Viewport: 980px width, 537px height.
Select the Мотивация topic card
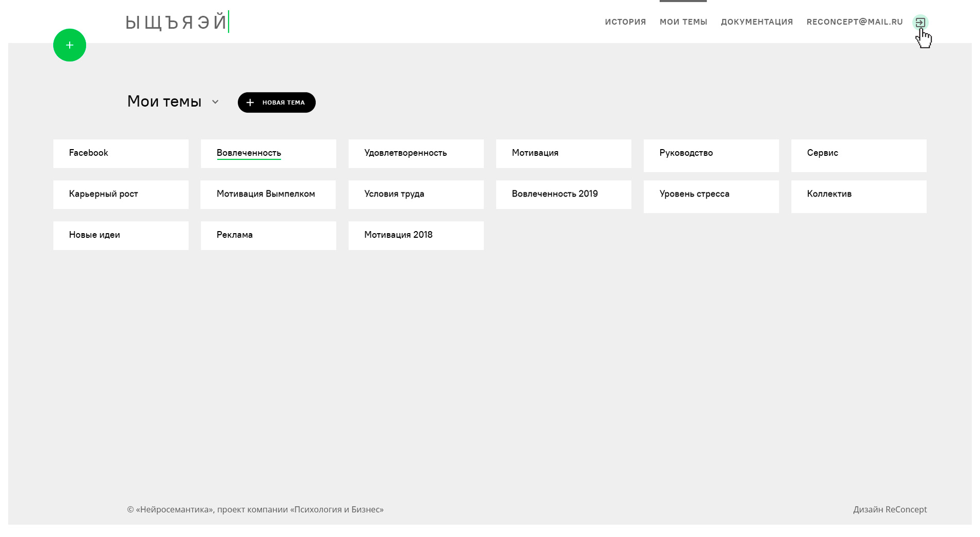(563, 154)
